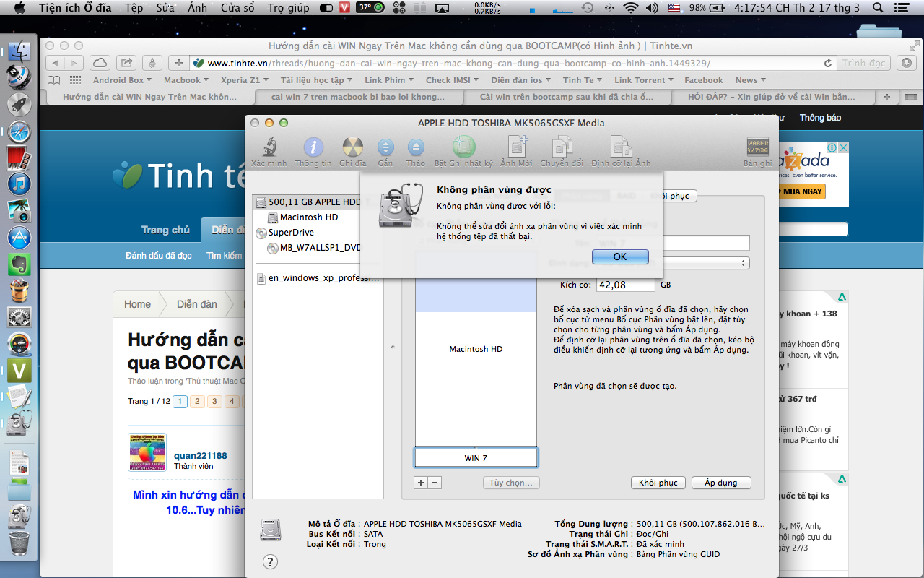This screenshot has width=924, height=578.
Task: Click Safari Share toolbar icon
Action: pyautogui.click(x=126, y=63)
